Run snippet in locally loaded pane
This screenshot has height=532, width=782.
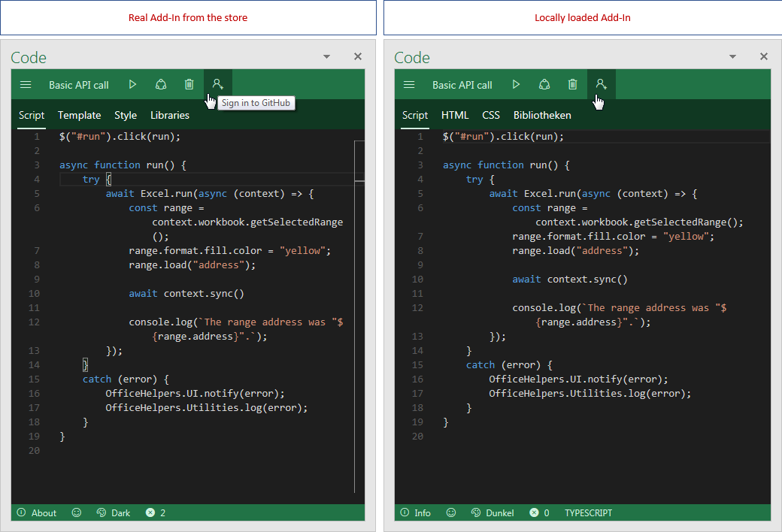point(516,85)
